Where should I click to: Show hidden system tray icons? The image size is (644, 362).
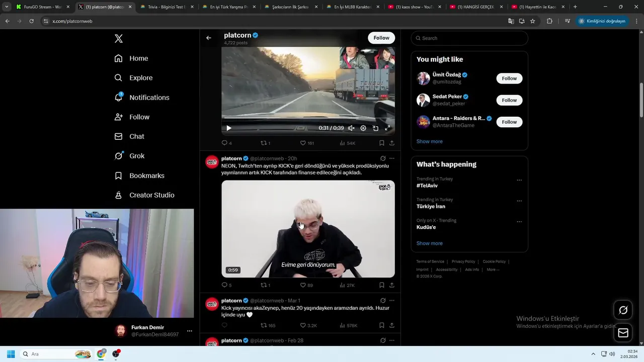pos(593,354)
